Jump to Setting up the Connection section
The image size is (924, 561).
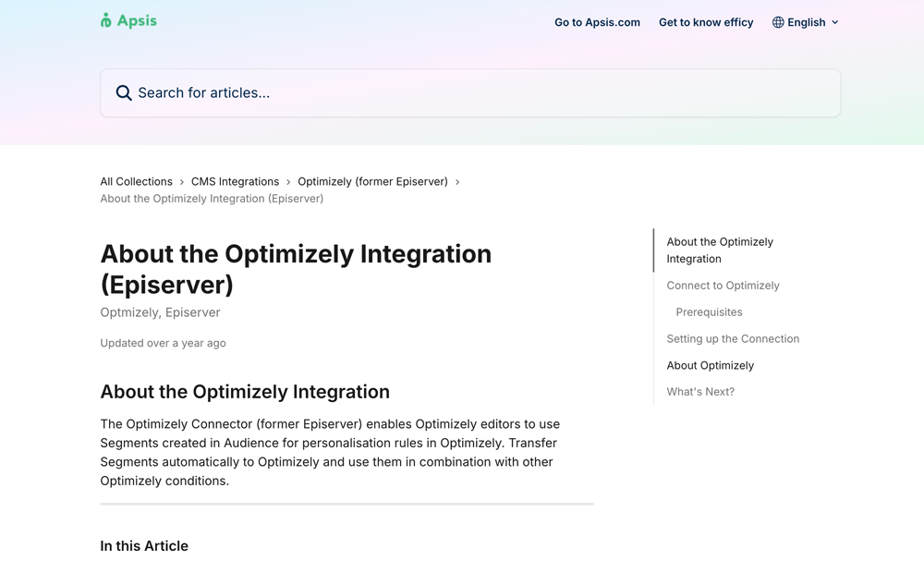(733, 339)
